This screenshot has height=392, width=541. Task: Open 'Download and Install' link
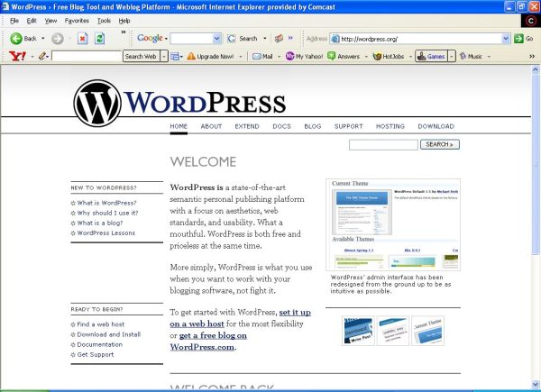click(109, 334)
